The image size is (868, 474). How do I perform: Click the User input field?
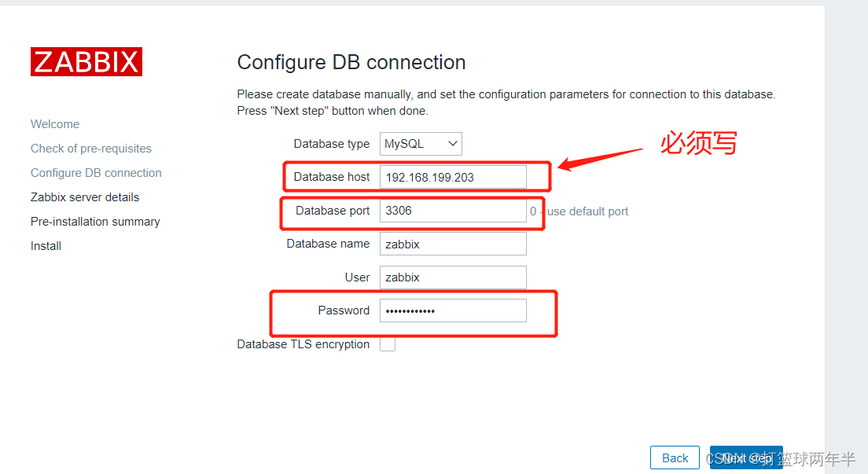453,277
